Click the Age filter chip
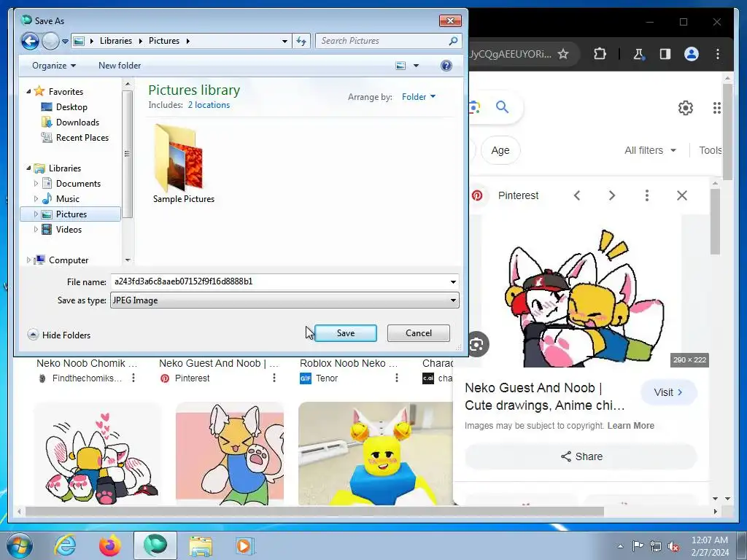The height and width of the screenshot is (560, 747). tap(500, 150)
